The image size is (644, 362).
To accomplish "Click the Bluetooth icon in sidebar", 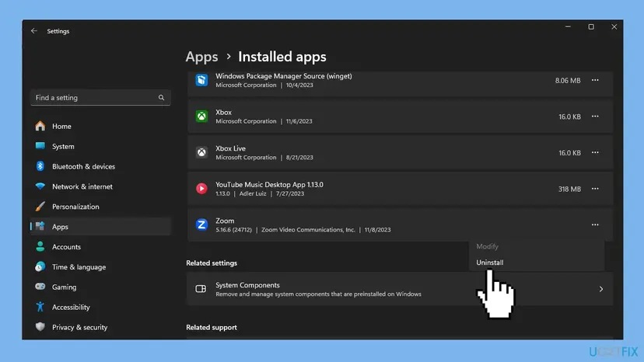I will (40, 166).
